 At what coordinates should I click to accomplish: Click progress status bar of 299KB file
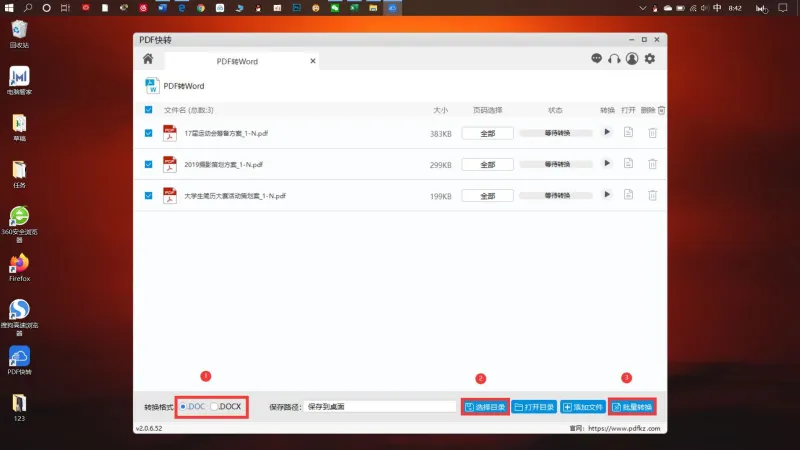pyautogui.click(x=556, y=164)
